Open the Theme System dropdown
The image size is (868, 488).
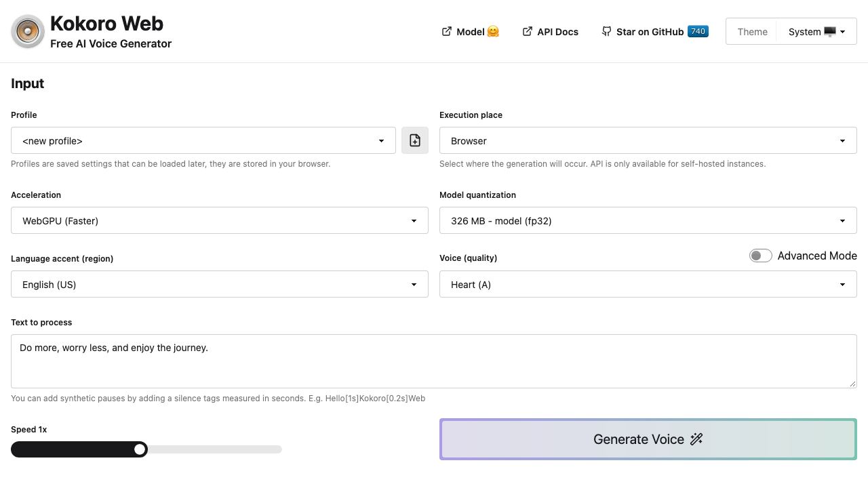[816, 31]
